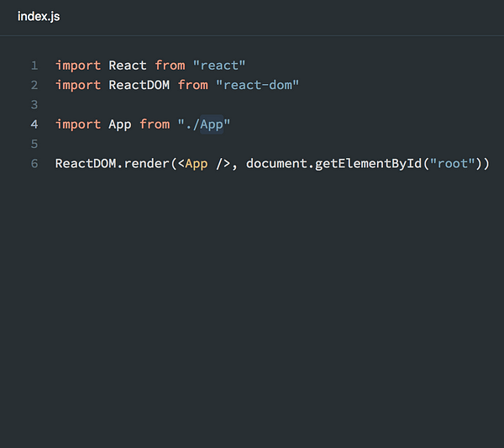Click the "react" string on line 1

tap(219, 66)
